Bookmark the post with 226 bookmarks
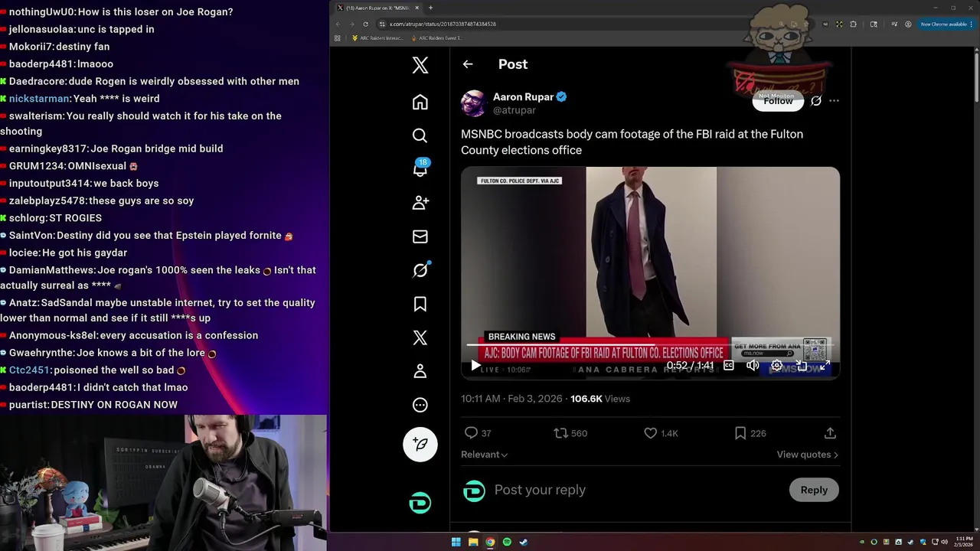Viewport: 980px width, 551px height. (x=750, y=433)
